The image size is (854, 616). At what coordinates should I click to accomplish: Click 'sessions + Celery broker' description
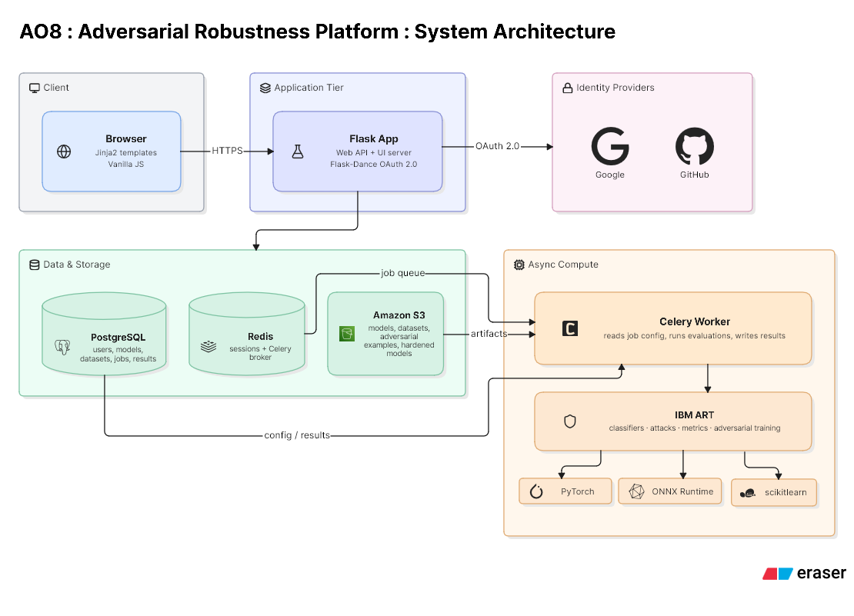[x=260, y=353]
